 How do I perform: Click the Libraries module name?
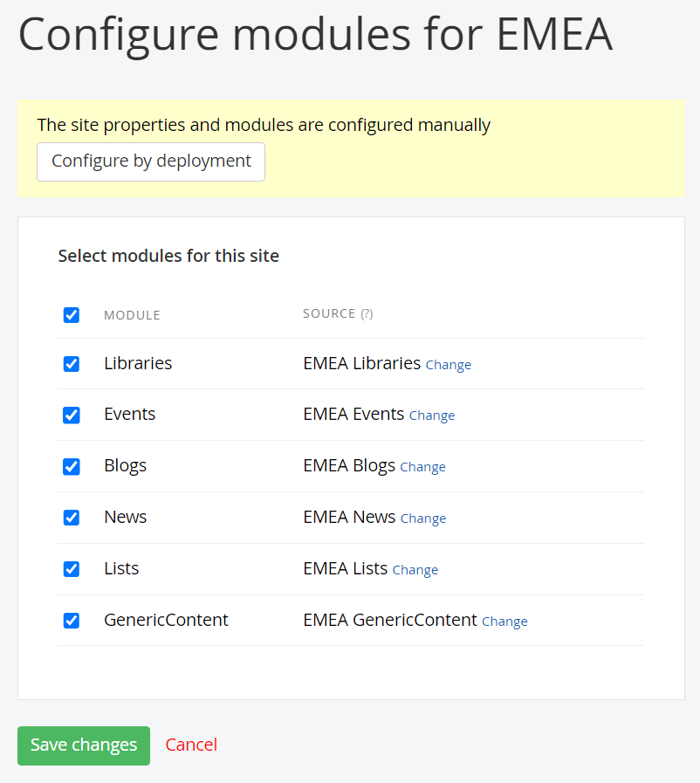click(x=138, y=363)
